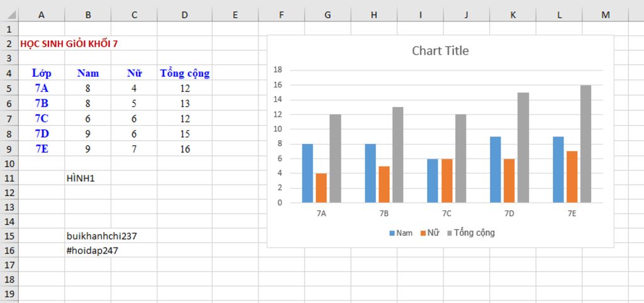Screen dimensions: 644x303
Task: Select the gray Tổng cộng legend marker
Action: click(x=450, y=233)
